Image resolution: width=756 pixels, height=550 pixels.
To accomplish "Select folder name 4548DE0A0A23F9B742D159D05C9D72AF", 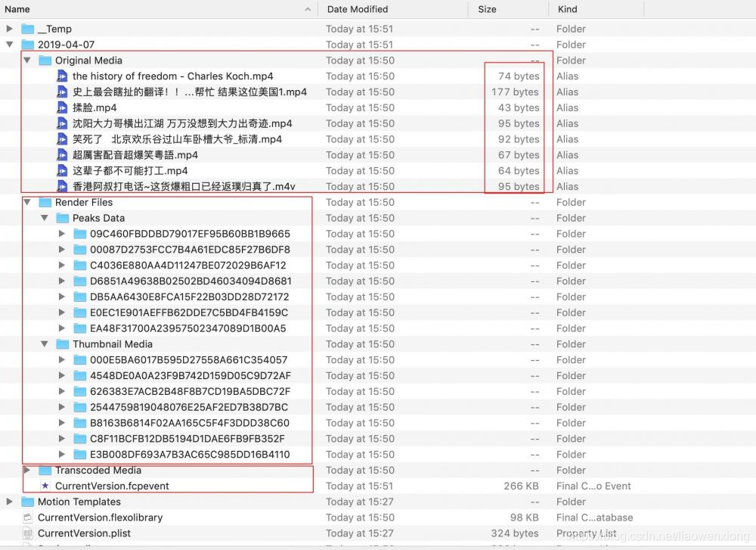I will coord(191,375).
